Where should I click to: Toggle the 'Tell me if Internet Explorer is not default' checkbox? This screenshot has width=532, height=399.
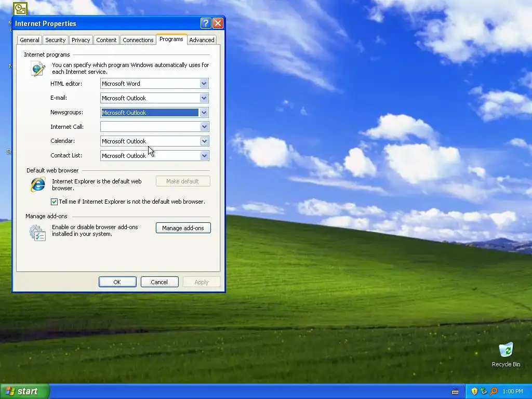pyautogui.click(x=54, y=202)
